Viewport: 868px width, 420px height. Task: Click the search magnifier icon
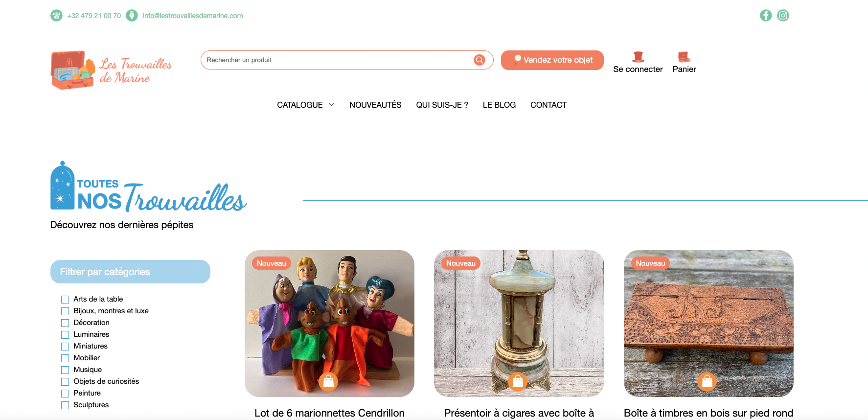pos(479,60)
